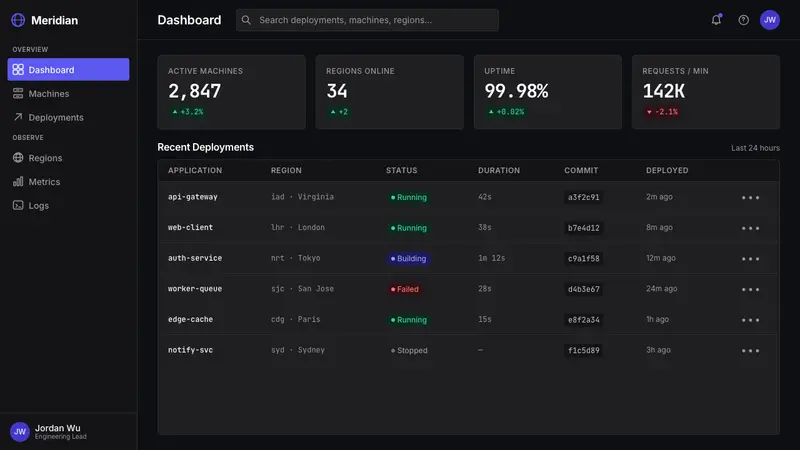Click Running status badge for web-client
The width and height of the screenshot is (800, 450).
[409, 228]
